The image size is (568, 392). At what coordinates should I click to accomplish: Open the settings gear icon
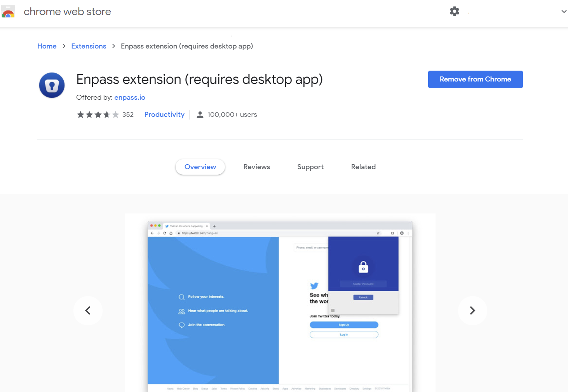[455, 11]
